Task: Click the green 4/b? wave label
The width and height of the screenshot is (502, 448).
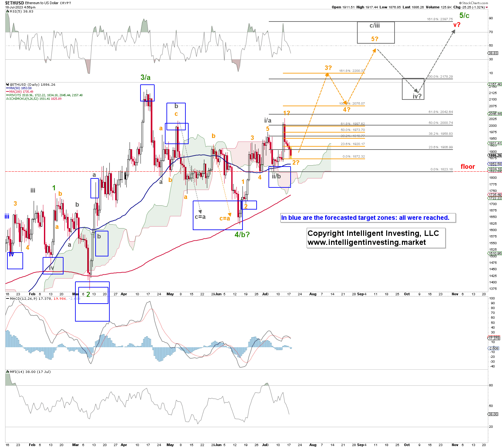Action: pyautogui.click(x=242, y=235)
